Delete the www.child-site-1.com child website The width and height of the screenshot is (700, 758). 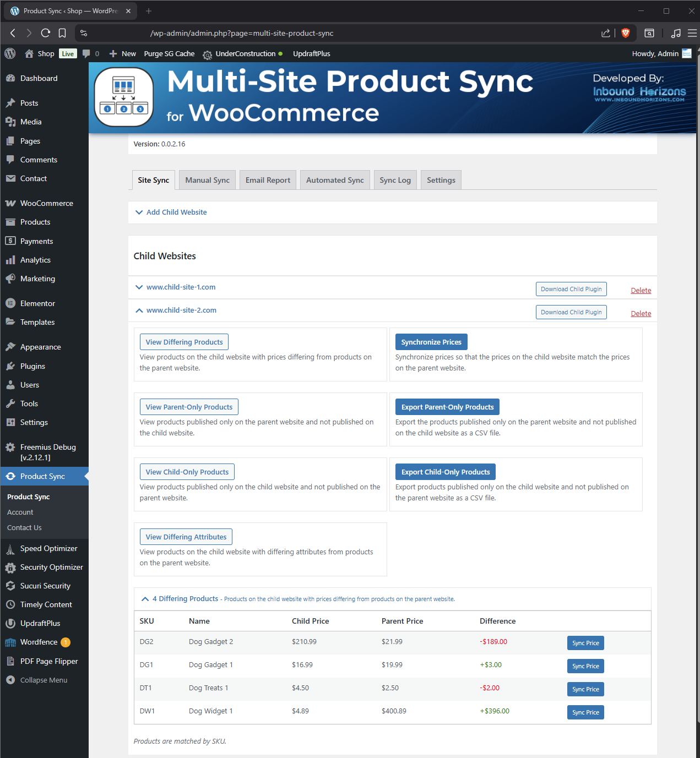[641, 290]
